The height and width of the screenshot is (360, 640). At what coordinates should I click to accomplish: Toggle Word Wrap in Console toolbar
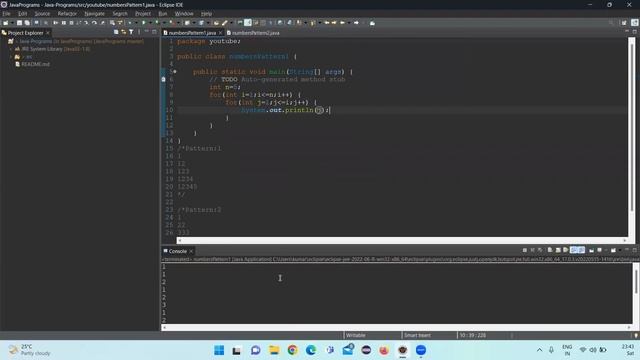tap(566, 250)
